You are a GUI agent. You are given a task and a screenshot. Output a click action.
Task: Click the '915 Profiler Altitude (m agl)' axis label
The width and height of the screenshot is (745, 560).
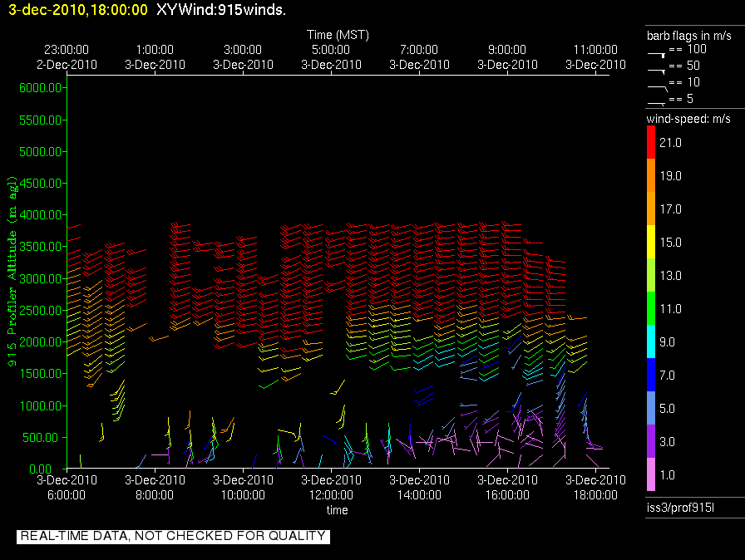[12, 272]
